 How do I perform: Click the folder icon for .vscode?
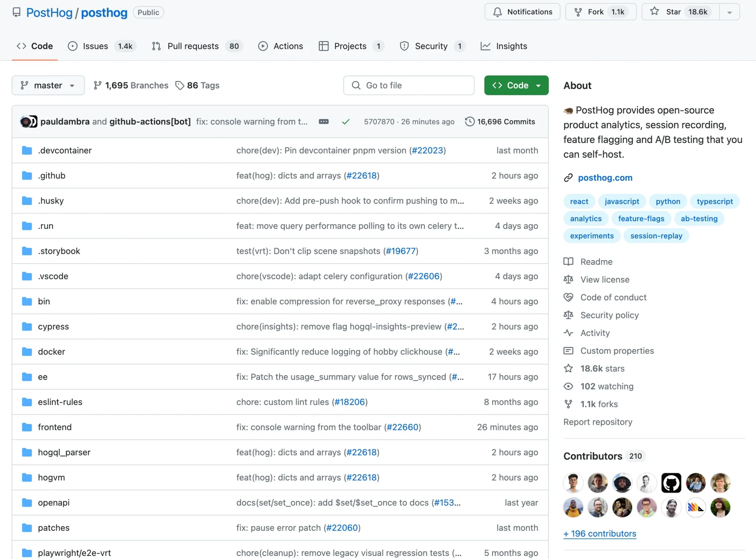(27, 276)
